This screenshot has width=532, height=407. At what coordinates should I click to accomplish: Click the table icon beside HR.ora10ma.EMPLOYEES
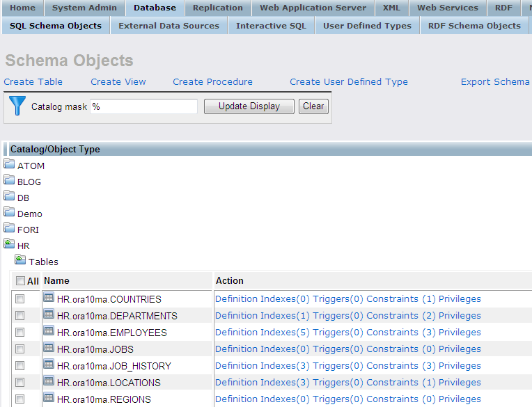(x=49, y=332)
